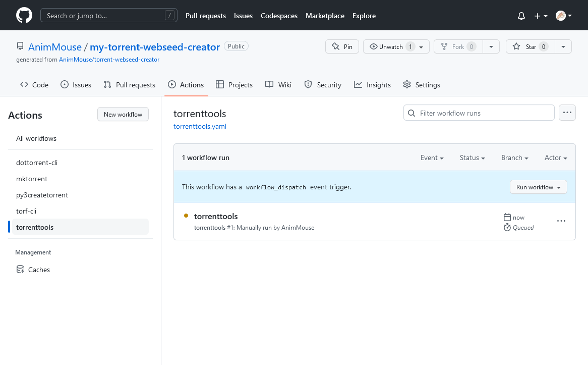The width and height of the screenshot is (588, 365).
Task: Open the Run workflow dropdown
Action: [539, 187]
